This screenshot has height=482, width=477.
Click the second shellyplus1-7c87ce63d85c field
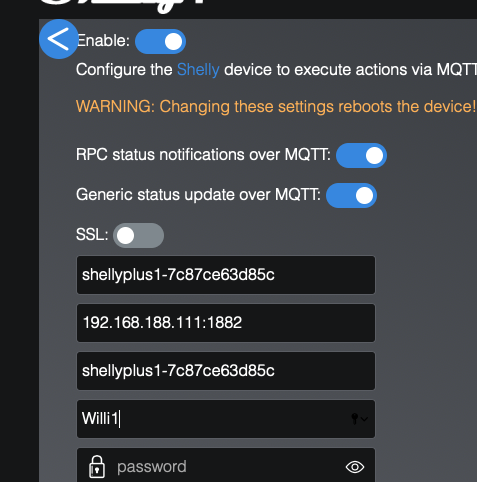pyautogui.click(x=226, y=371)
